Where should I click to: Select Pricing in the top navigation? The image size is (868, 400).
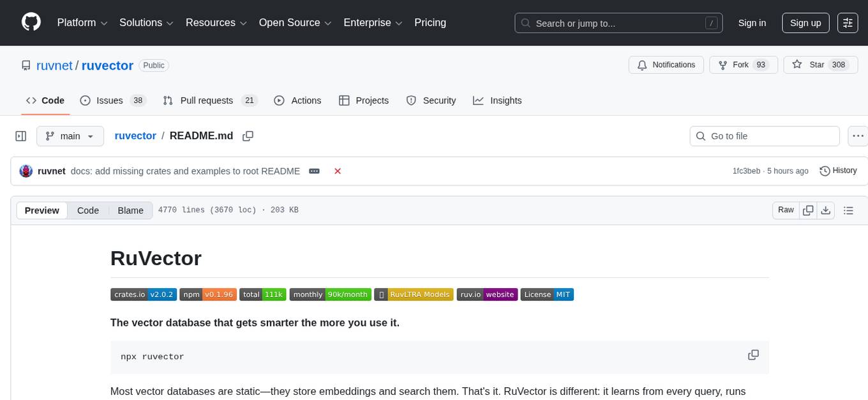click(430, 22)
